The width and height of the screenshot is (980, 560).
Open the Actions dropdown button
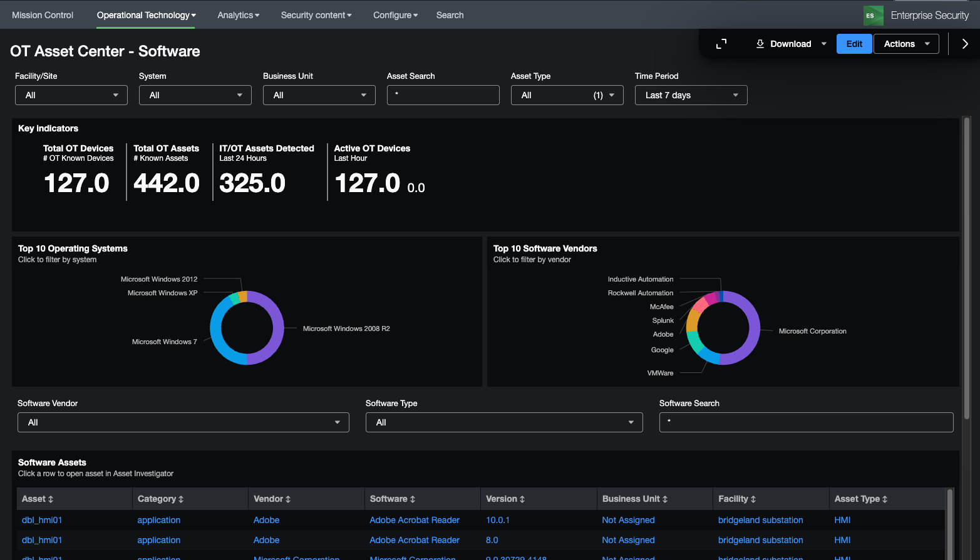(905, 44)
